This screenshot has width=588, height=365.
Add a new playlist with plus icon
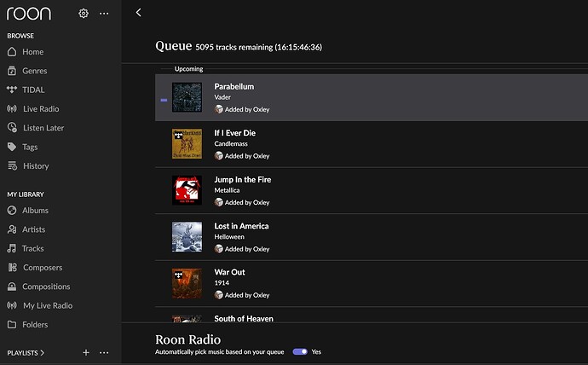tap(85, 352)
